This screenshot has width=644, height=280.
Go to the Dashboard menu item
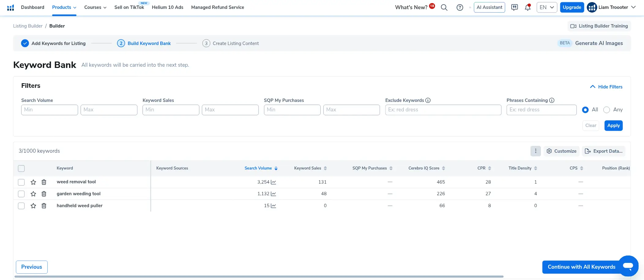coord(32,7)
